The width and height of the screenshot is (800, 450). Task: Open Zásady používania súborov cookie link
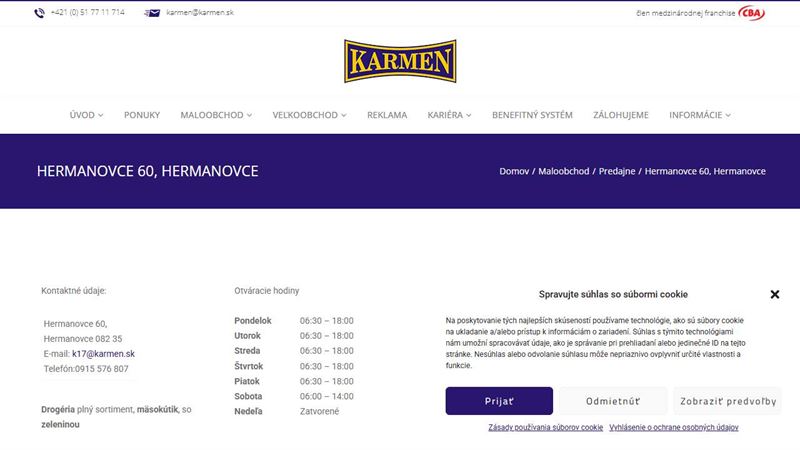click(x=545, y=428)
